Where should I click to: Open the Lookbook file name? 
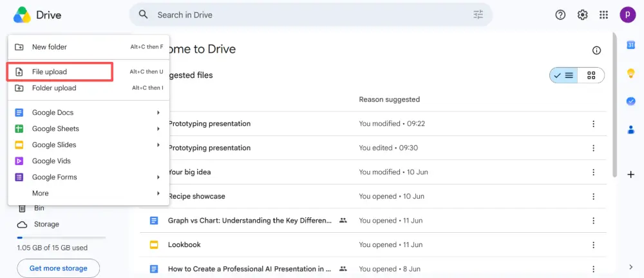click(x=184, y=244)
